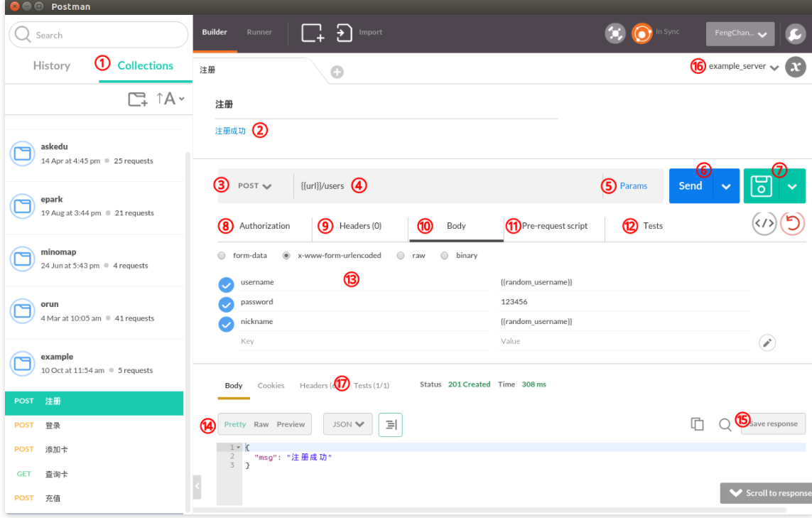Uncheck the password parameter checkbox

[226, 304]
